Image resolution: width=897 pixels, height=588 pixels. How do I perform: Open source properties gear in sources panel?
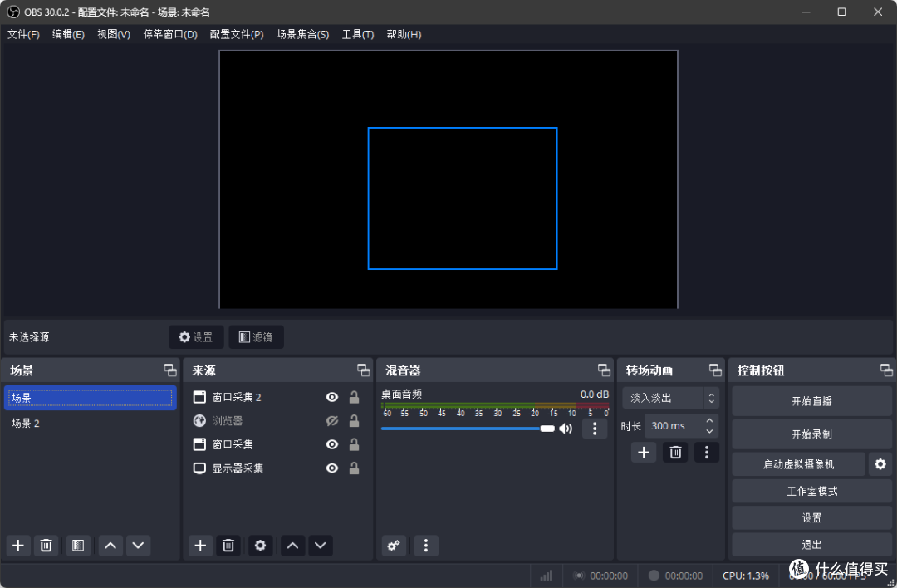(x=260, y=545)
